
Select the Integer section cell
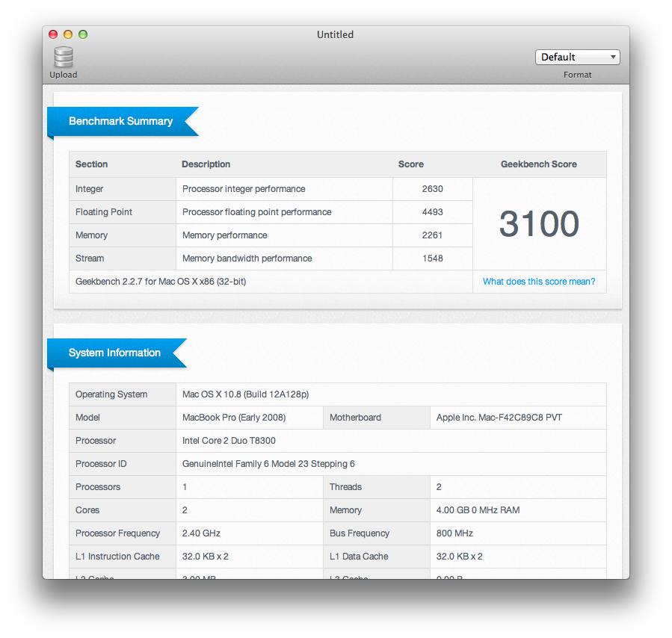123,189
